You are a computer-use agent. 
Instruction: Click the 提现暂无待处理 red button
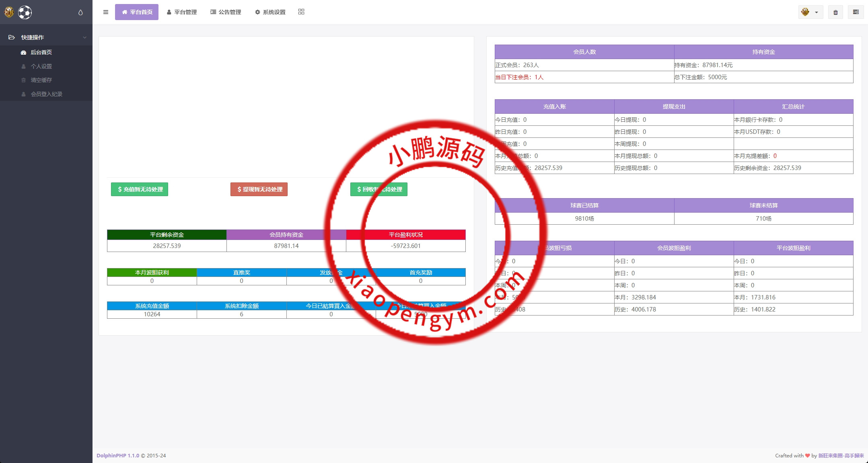[x=259, y=189]
